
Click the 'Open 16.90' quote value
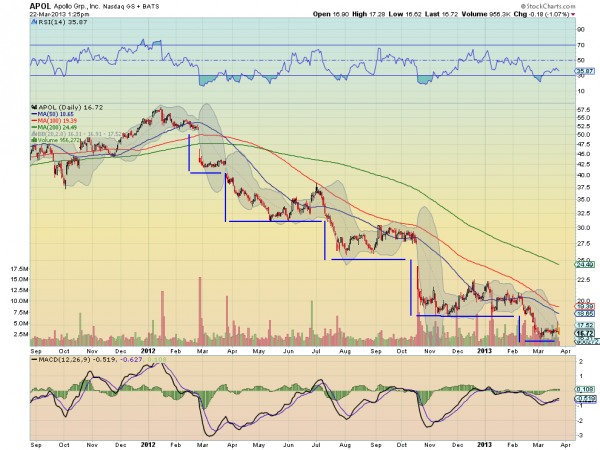331,14
